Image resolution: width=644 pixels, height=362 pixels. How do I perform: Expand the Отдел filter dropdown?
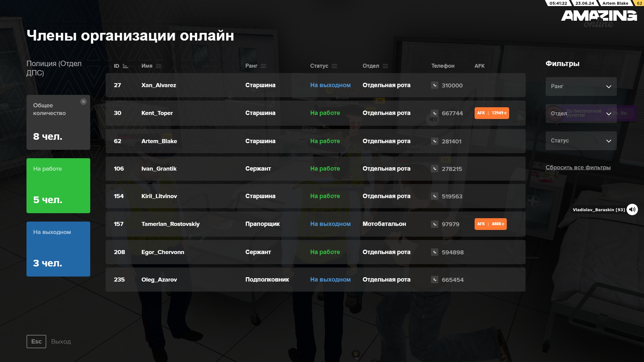[581, 114]
